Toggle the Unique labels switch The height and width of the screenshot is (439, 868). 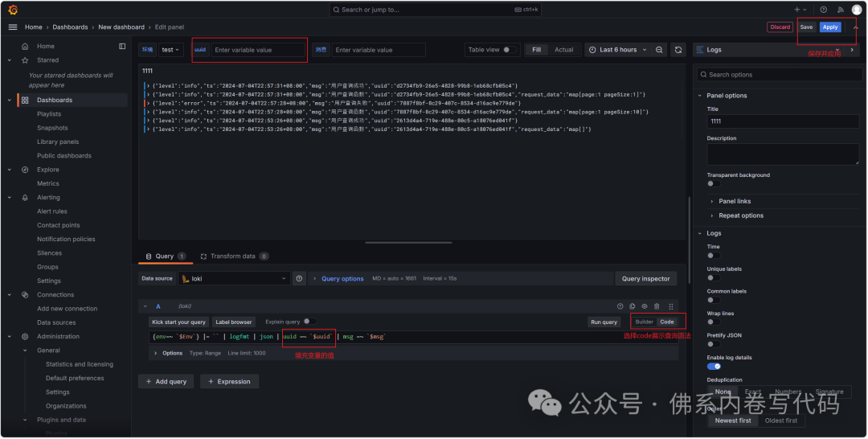pyautogui.click(x=714, y=278)
